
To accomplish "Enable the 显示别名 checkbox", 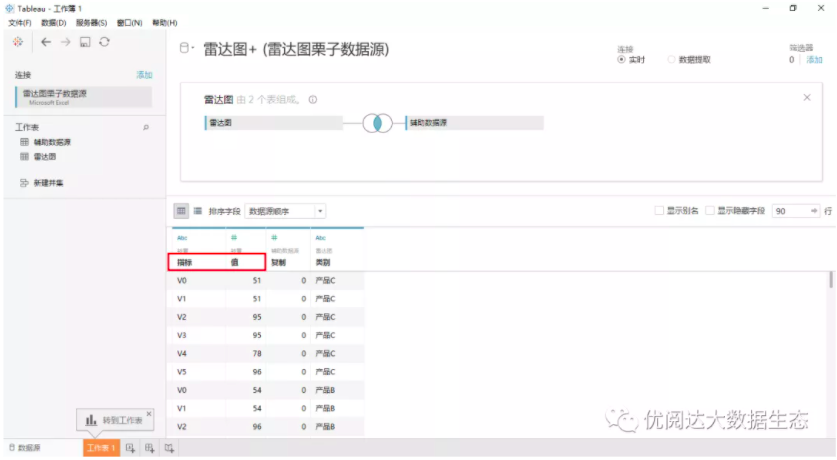I will point(659,211).
